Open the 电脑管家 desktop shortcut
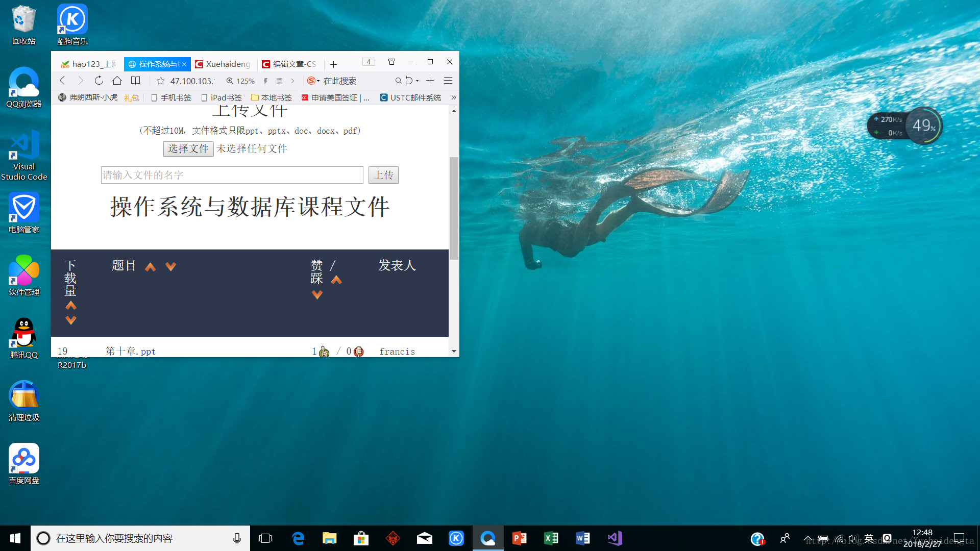980x551 pixels. coord(24,213)
